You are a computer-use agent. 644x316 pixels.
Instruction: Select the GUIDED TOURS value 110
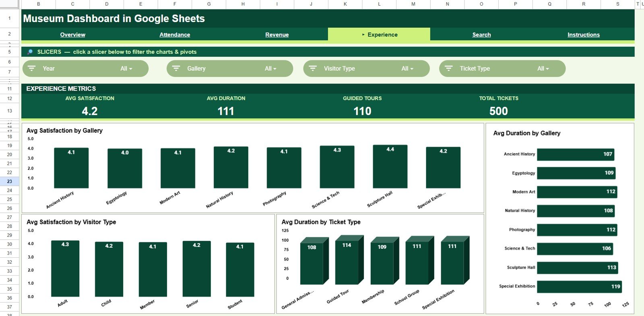tap(362, 111)
